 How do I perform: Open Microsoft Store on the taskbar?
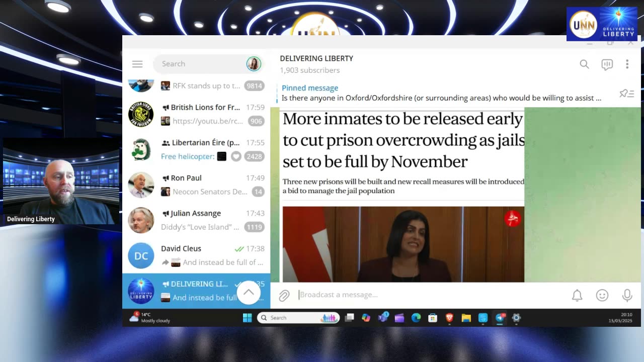pyautogui.click(x=433, y=318)
